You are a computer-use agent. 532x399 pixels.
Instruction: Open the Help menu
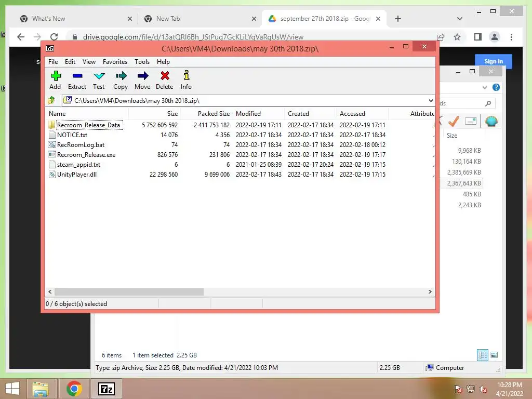(x=163, y=62)
